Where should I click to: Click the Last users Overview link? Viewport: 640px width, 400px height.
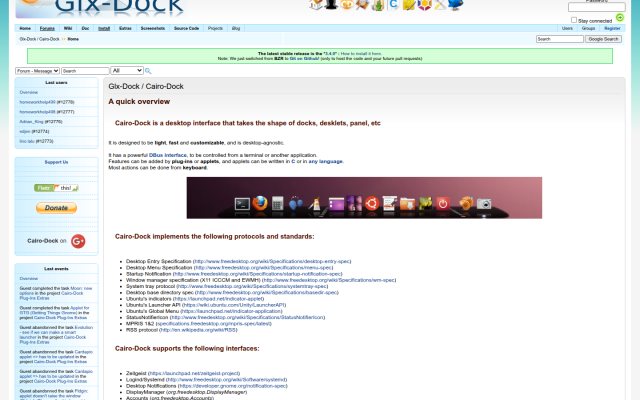[x=29, y=92]
